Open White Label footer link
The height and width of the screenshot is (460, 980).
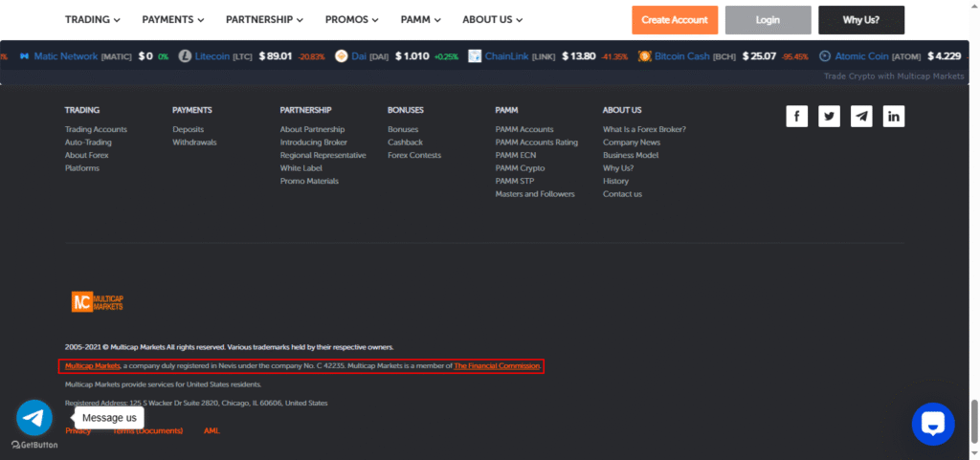[x=301, y=168]
